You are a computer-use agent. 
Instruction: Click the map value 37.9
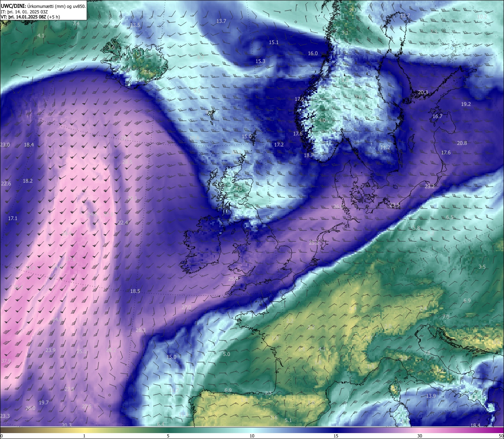coord(6,361)
